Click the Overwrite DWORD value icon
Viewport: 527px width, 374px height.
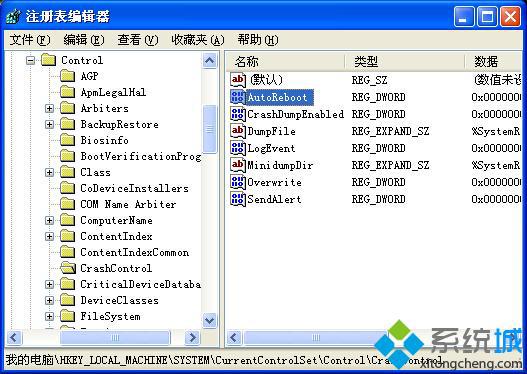pos(238,182)
